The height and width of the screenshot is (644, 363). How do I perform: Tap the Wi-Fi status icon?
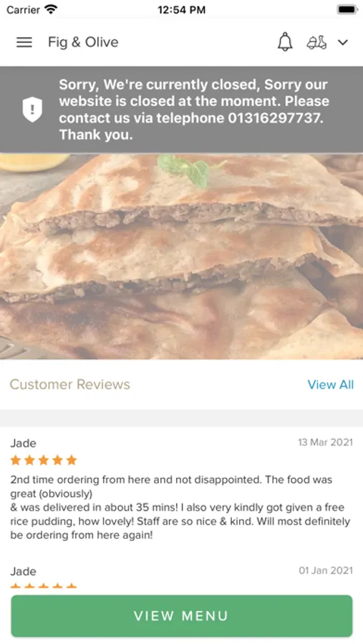coord(51,9)
